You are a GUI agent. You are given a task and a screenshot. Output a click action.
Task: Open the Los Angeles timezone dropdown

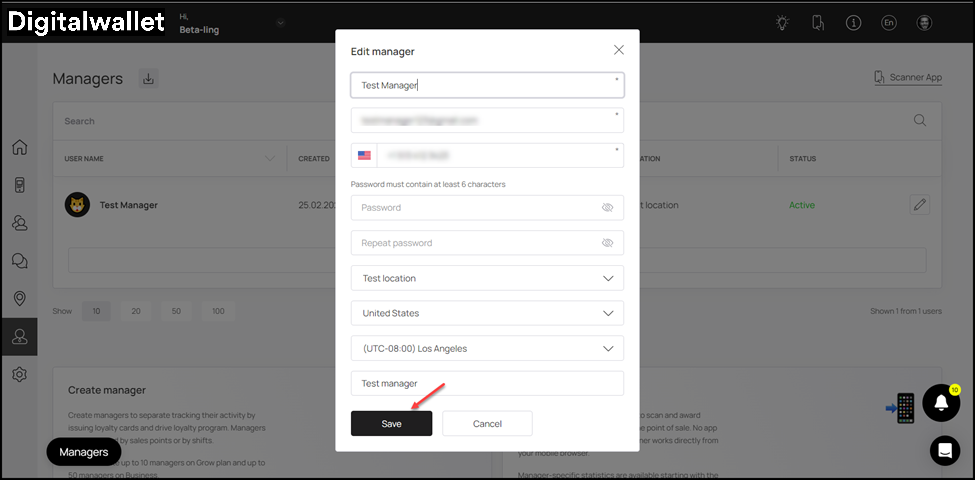(x=487, y=349)
